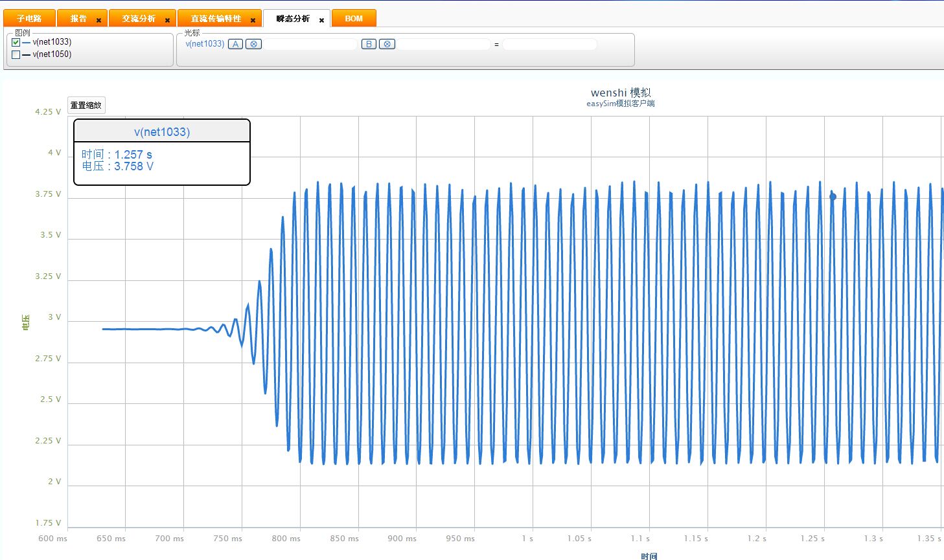Click the 2 V voltage axis label

54,482
